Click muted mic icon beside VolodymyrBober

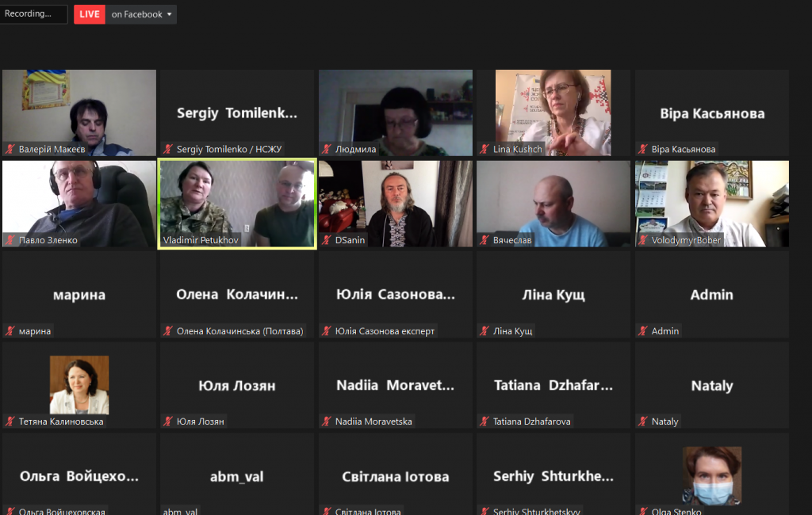click(643, 240)
